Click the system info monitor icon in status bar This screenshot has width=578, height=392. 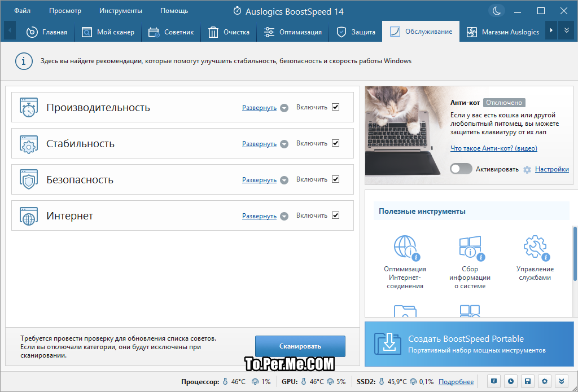493,381
